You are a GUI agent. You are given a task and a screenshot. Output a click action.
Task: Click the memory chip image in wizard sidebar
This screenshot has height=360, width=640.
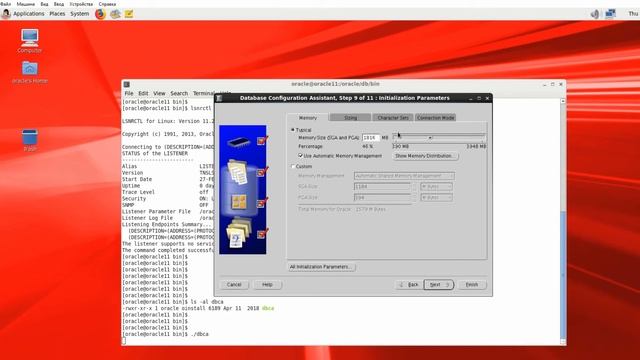(x=239, y=142)
